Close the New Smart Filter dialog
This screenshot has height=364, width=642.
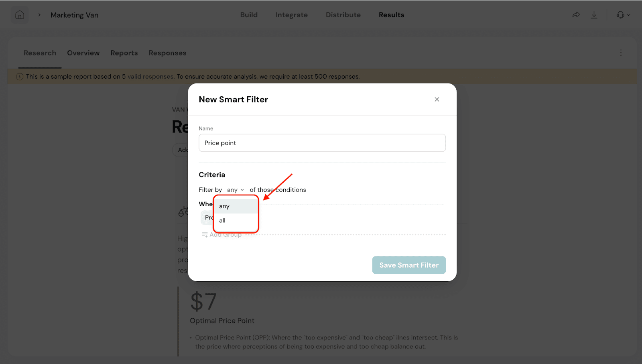(437, 100)
